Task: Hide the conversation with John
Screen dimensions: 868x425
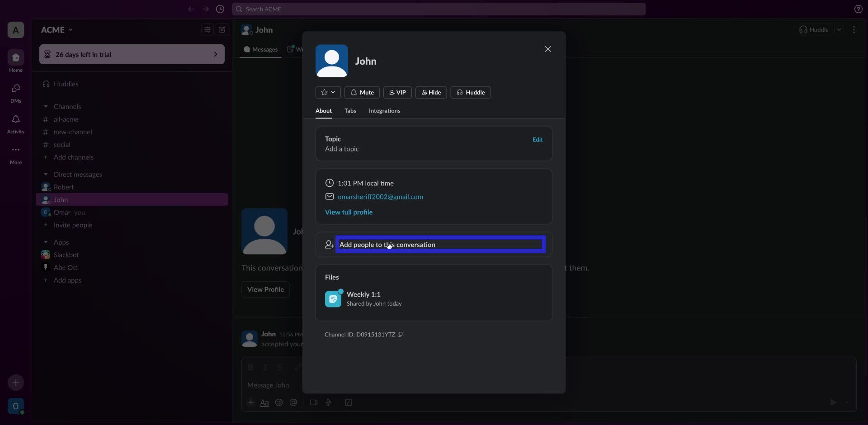Action: 431,92
